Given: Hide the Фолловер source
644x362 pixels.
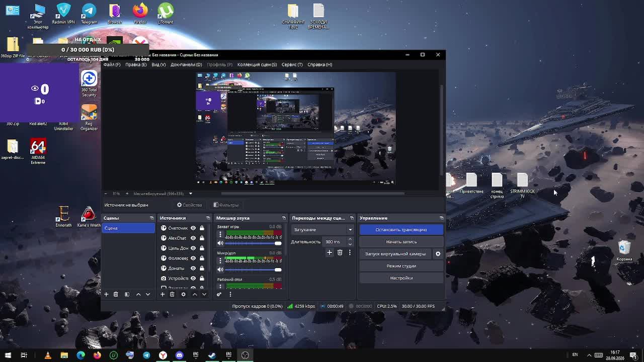Looking at the screenshot, I should [x=193, y=258].
